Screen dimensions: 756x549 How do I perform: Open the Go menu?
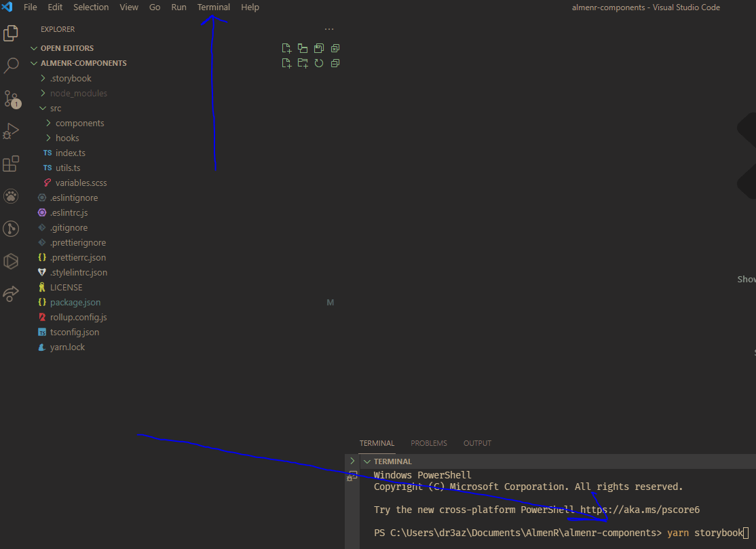154,7
